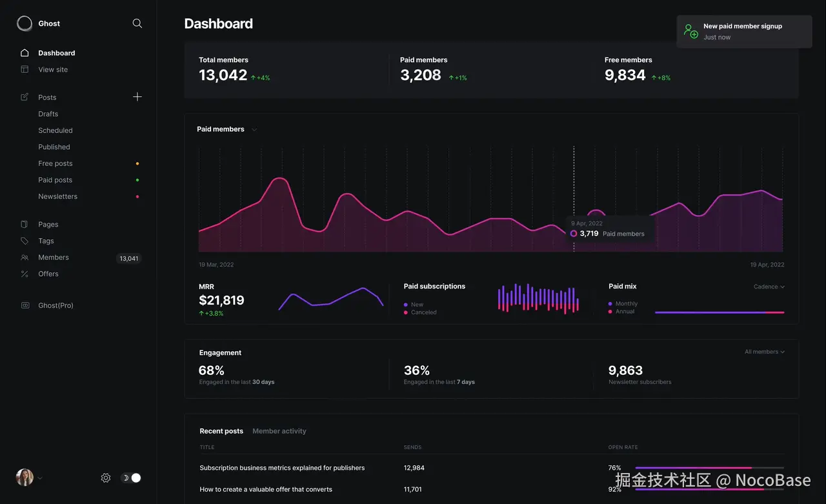
Task: Click the 68% engagement figure
Action: tap(212, 370)
